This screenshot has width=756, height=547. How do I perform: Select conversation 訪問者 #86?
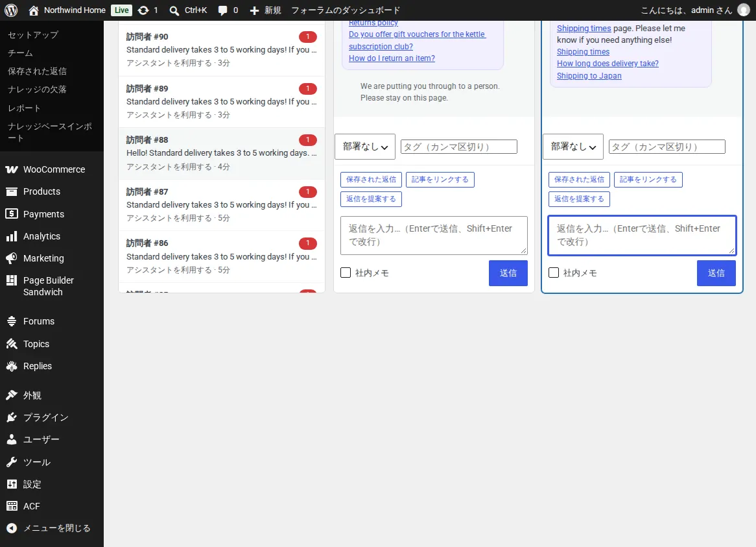221,256
